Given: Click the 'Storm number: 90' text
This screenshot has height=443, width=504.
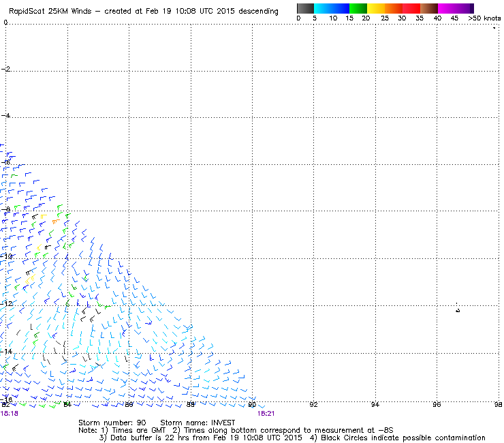Looking at the screenshot, I should click(x=112, y=423).
